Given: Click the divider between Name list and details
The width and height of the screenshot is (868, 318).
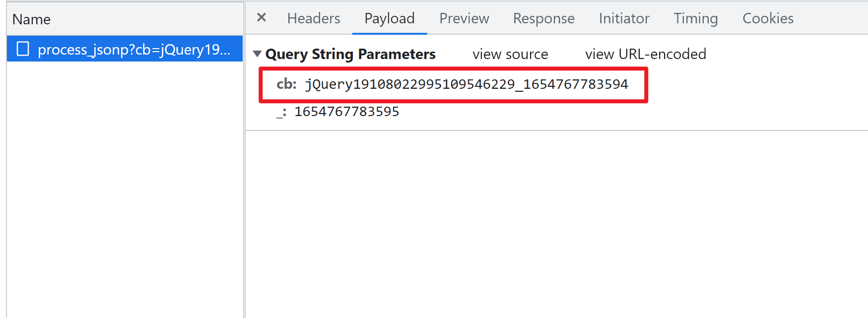Looking at the screenshot, I should pyautogui.click(x=244, y=159).
